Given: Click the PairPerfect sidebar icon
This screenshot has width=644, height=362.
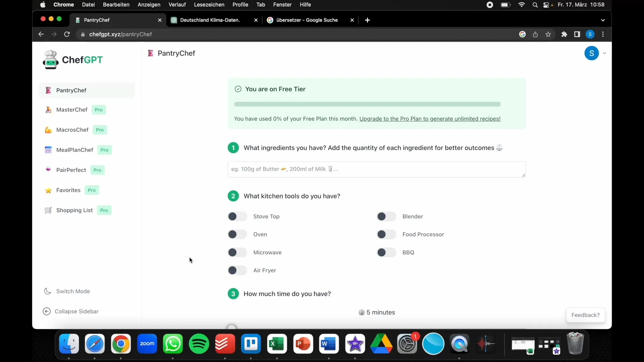Looking at the screenshot, I should 48,170.
